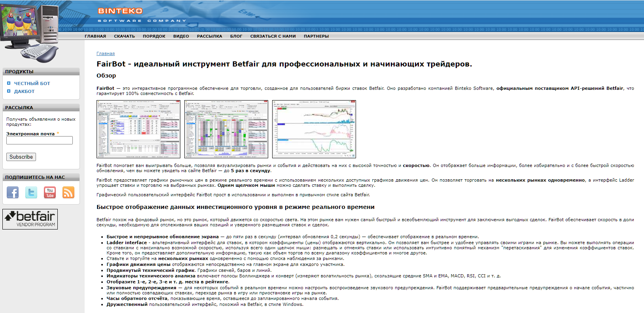
Task: Open the second FairBot ladder screenshot thumbnail
Action: click(226, 129)
